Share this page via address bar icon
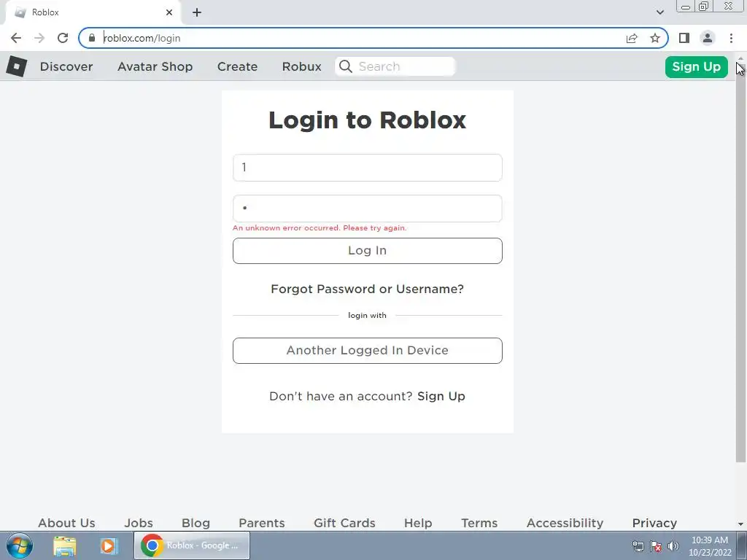Image resolution: width=747 pixels, height=560 pixels. pos(632,38)
